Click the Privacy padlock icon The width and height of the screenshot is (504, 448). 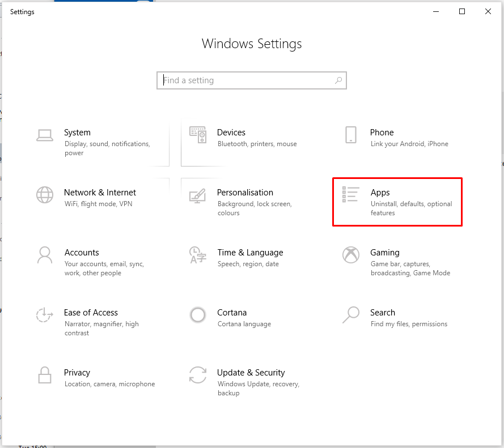45,375
